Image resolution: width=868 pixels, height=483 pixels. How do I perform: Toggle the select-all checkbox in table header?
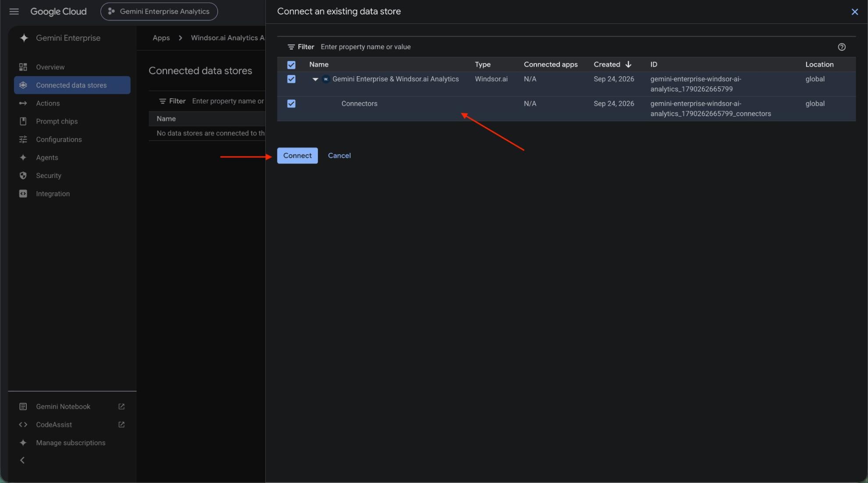(x=291, y=65)
